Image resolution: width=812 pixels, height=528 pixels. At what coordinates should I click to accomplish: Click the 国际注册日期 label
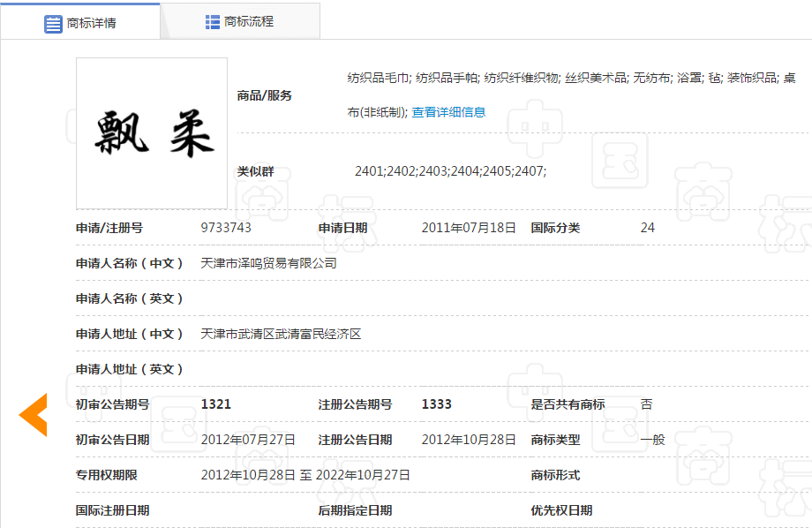(x=112, y=510)
